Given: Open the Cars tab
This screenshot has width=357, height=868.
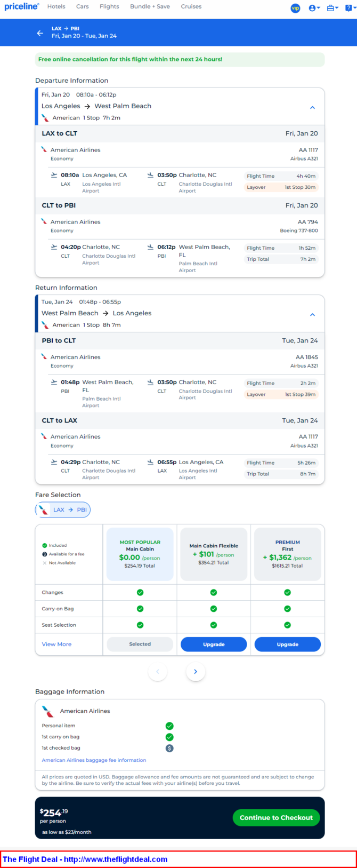Looking at the screenshot, I should tap(83, 6).
